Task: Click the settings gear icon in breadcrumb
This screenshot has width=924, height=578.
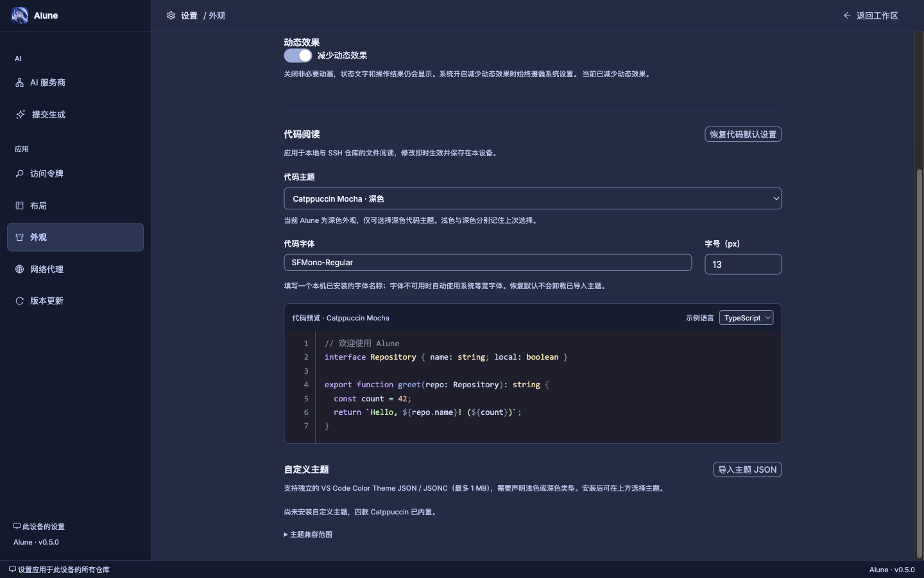Action: click(x=171, y=15)
